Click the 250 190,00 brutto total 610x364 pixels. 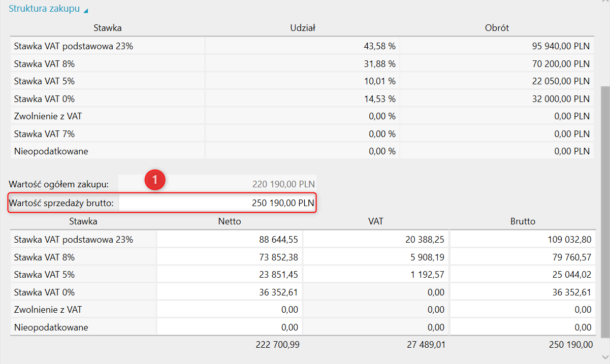click(570, 345)
